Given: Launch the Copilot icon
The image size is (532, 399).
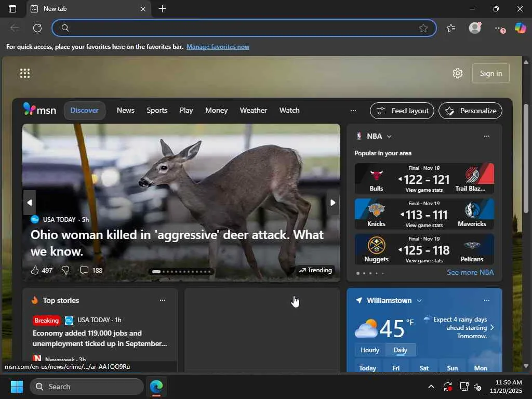Looking at the screenshot, I should [521, 28].
